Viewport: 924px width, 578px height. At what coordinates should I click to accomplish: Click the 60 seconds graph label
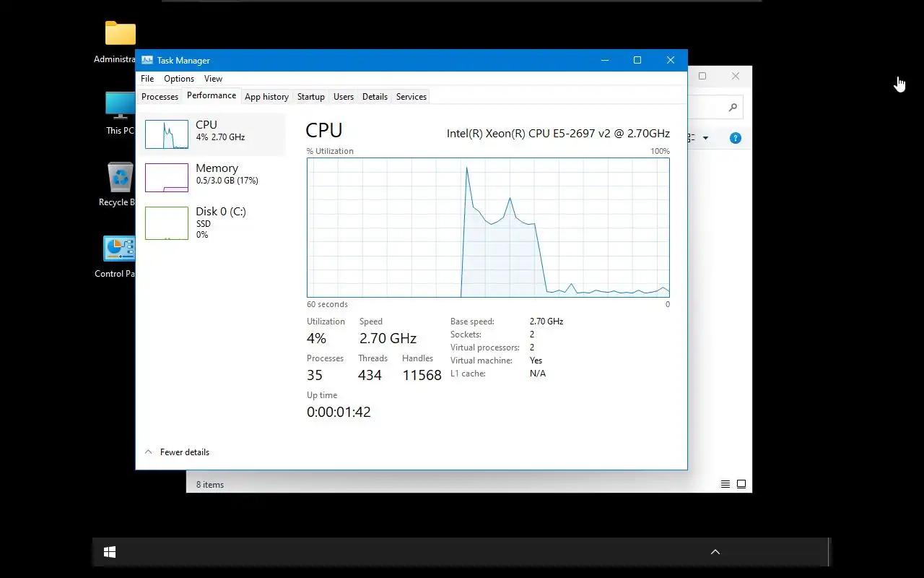[327, 304]
